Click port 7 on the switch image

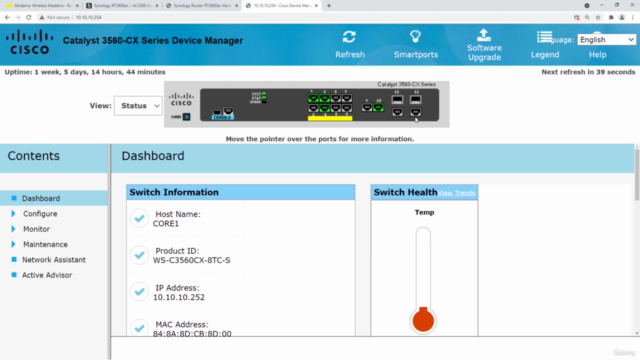(347, 98)
